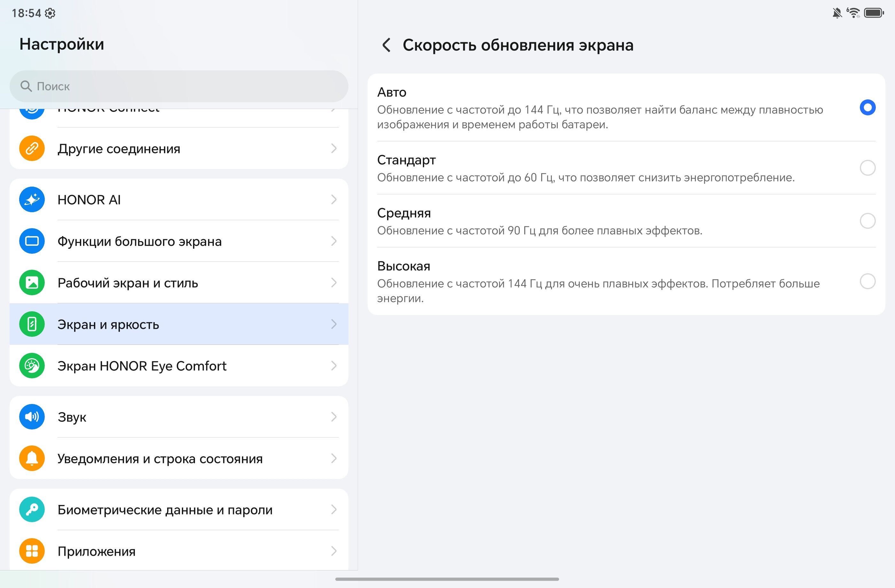Tap the green Рабочий экран и стиль icon
The height and width of the screenshot is (588, 895).
tap(32, 283)
